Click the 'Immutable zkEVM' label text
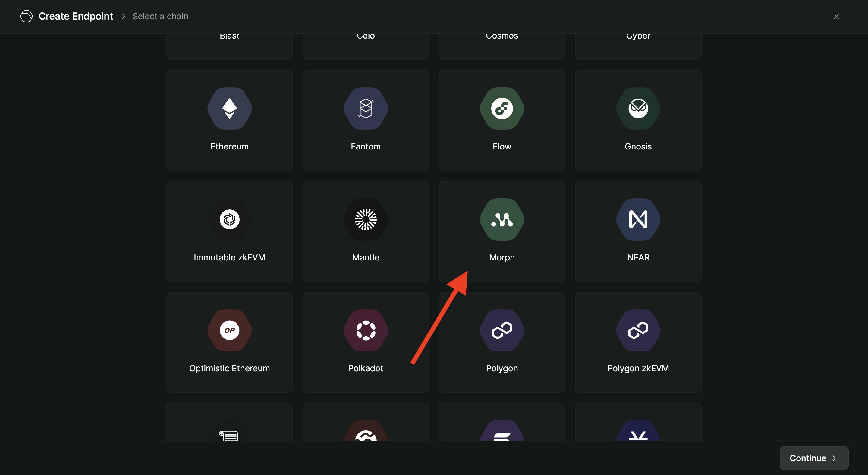 point(229,257)
